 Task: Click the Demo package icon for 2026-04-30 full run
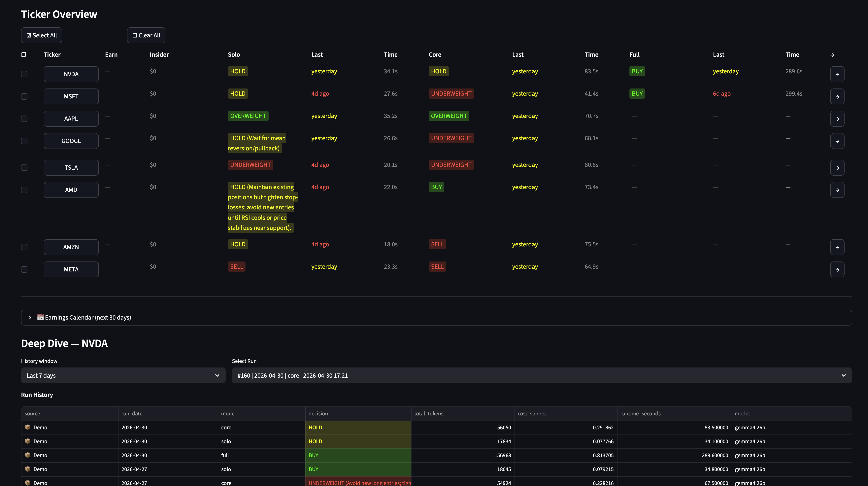28,455
